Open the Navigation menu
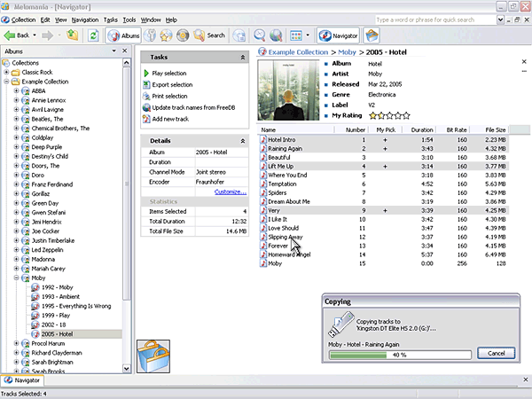Image resolution: width=532 pixels, height=399 pixels. coord(85,20)
